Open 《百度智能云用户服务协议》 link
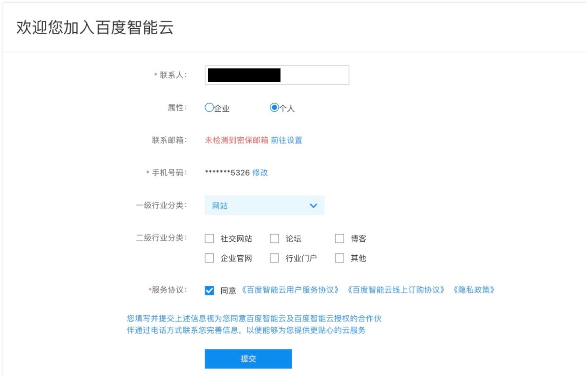 coord(290,290)
